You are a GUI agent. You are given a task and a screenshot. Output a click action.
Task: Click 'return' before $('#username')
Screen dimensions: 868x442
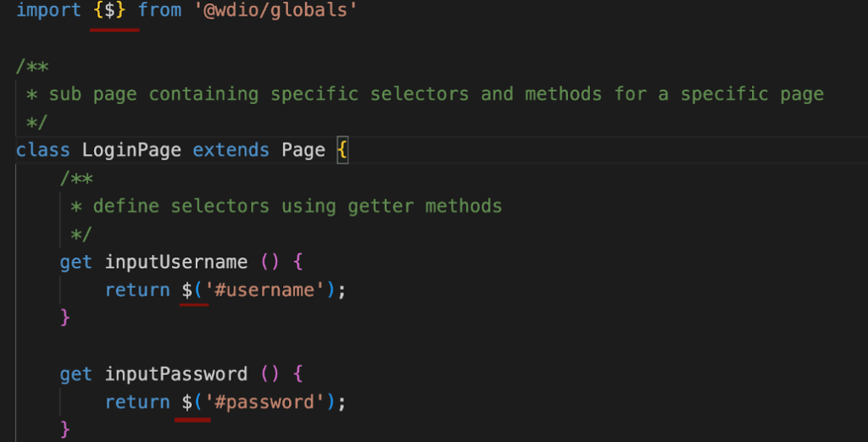(137, 290)
